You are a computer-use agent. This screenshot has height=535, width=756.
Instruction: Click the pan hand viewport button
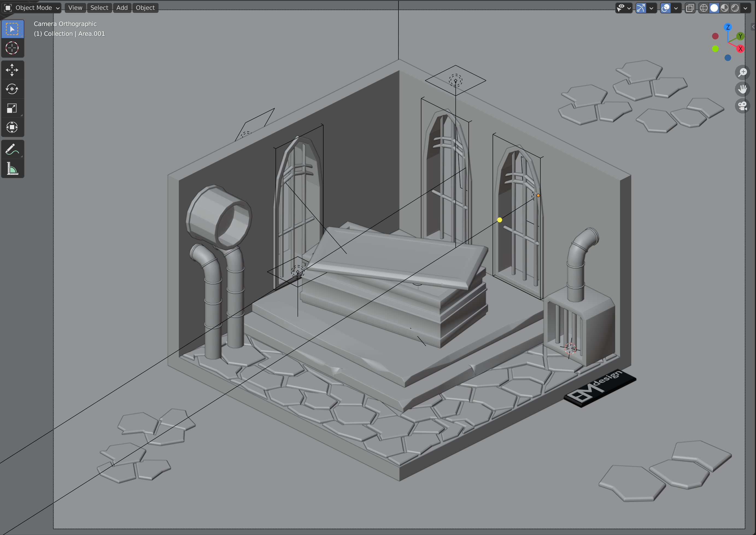point(743,89)
